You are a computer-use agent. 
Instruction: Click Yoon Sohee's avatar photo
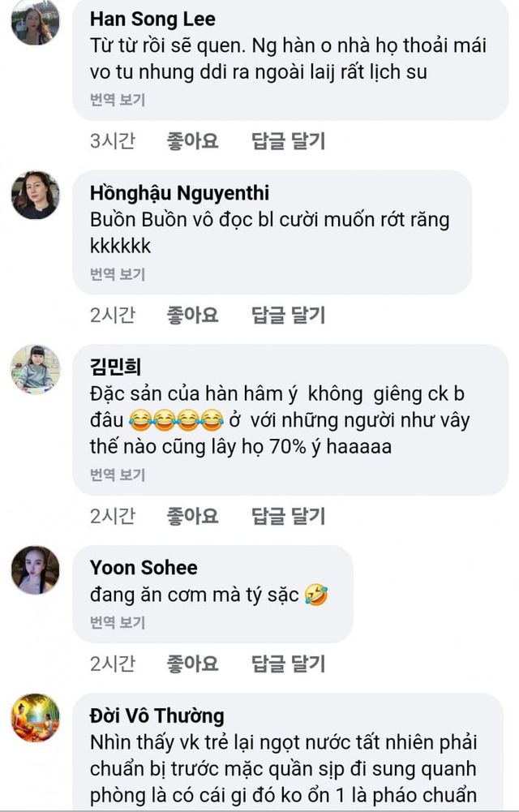[35, 570]
